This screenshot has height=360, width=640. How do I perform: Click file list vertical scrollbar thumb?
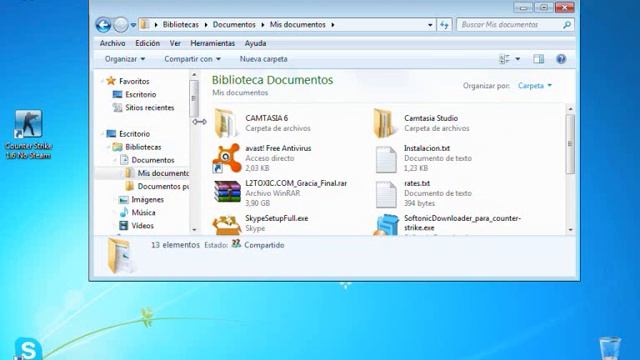tap(571, 144)
